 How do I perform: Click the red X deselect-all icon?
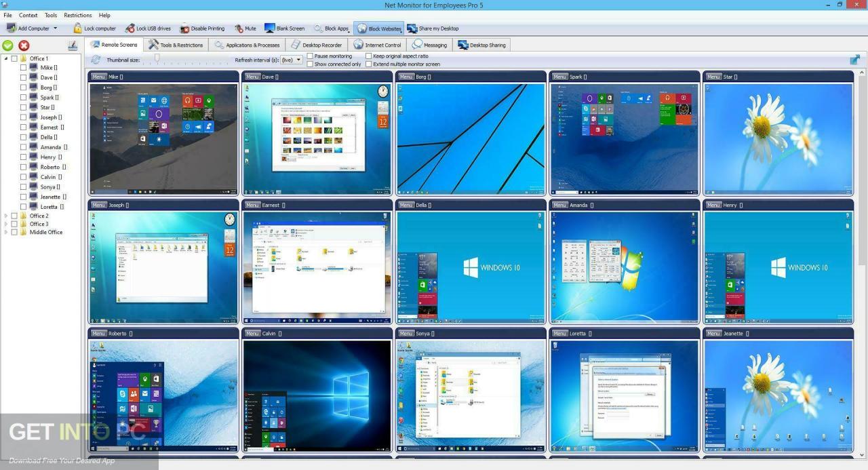click(x=24, y=45)
